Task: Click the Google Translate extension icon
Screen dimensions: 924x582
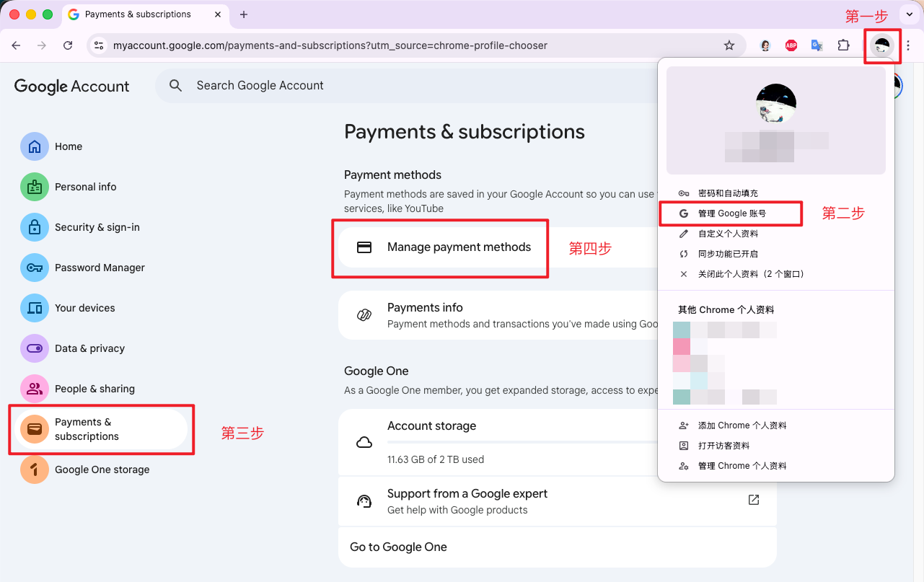Action: 817,45
